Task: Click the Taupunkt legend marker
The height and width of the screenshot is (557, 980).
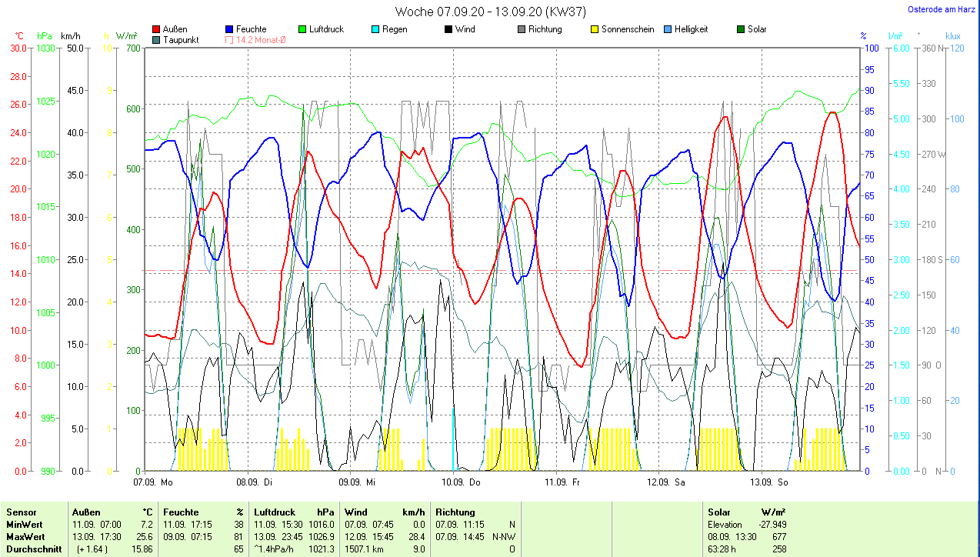Action: [x=157, y=40]
